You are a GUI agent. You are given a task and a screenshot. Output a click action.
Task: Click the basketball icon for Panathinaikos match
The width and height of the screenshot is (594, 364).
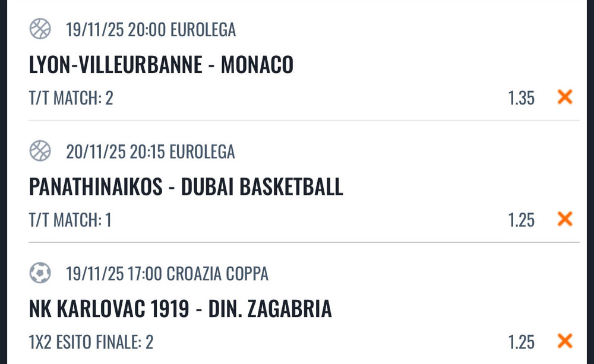pos(40,151)
